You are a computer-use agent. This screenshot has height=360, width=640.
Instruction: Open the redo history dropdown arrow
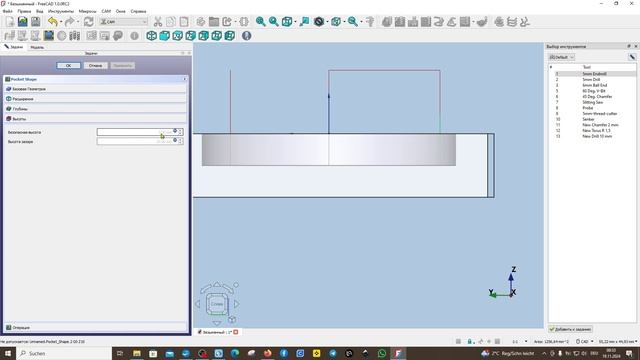(78, 22)
